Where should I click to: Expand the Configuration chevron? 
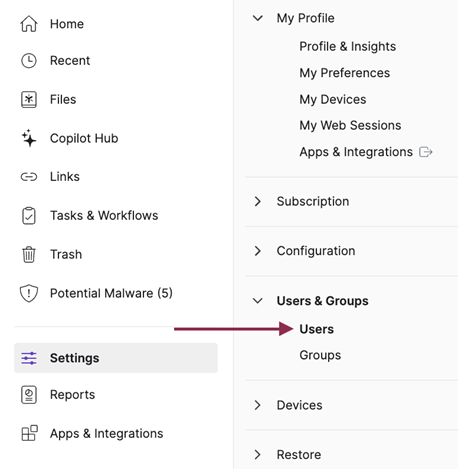pyautogui.click(x=258, y=251)
